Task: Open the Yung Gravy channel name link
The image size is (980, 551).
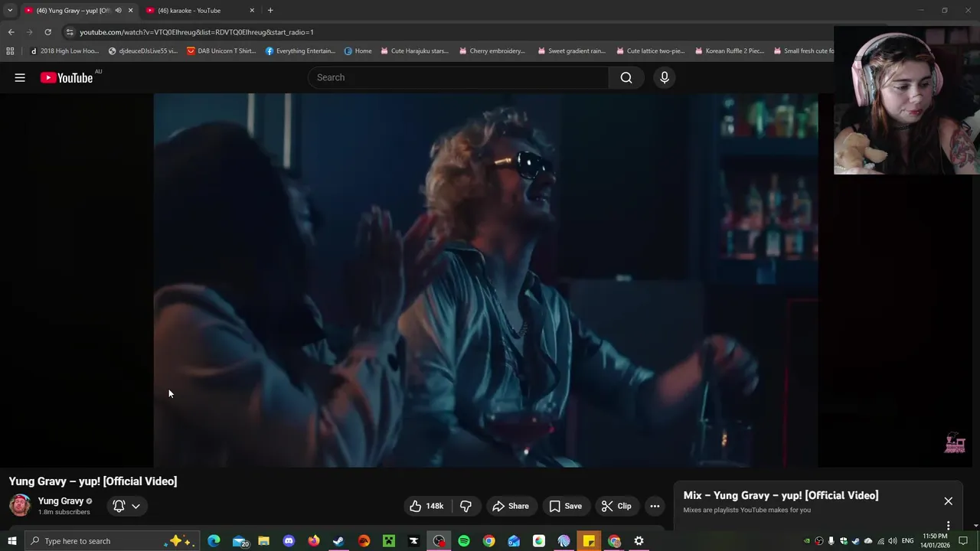Action: (60, 500)
